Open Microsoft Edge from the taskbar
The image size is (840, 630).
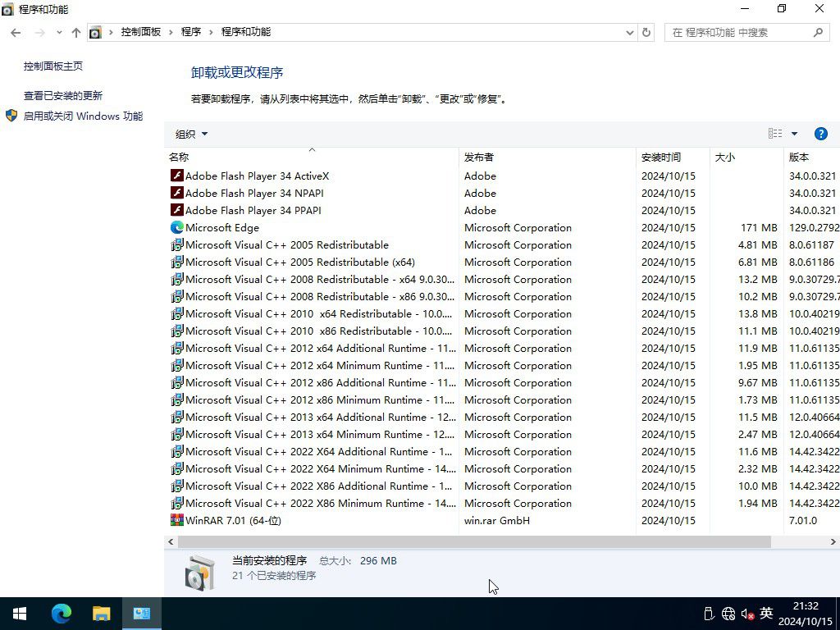[62, 613]
